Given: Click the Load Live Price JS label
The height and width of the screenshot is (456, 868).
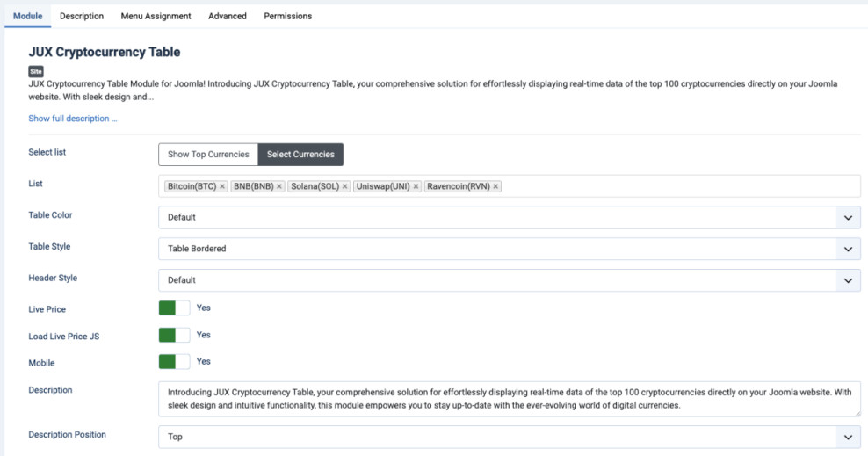Looking at the screenshot, I should [64, 337].
